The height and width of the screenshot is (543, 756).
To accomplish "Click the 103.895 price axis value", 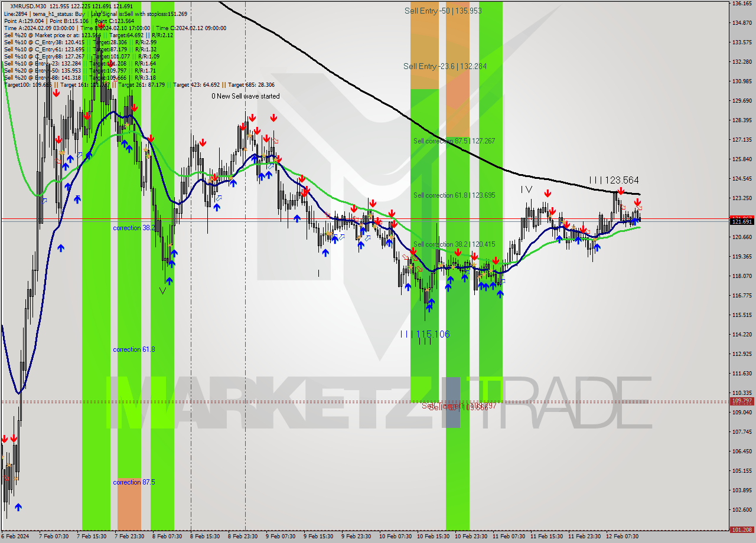I will coord(742,490).
